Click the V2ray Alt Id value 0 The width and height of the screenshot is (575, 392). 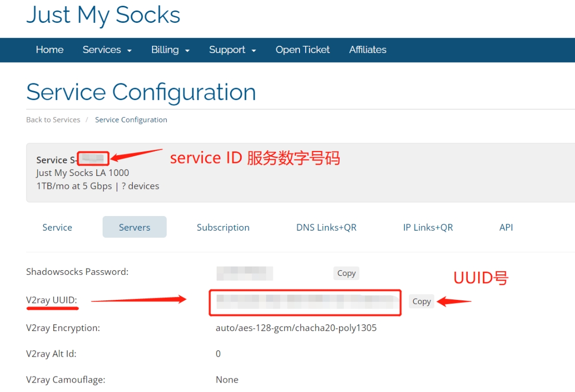click(218, 354)
